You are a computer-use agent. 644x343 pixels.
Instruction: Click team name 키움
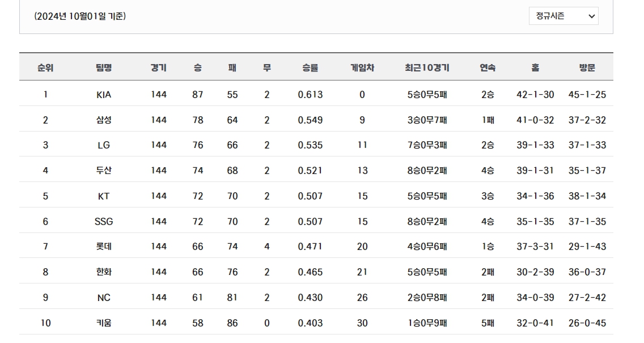(104, 323)
